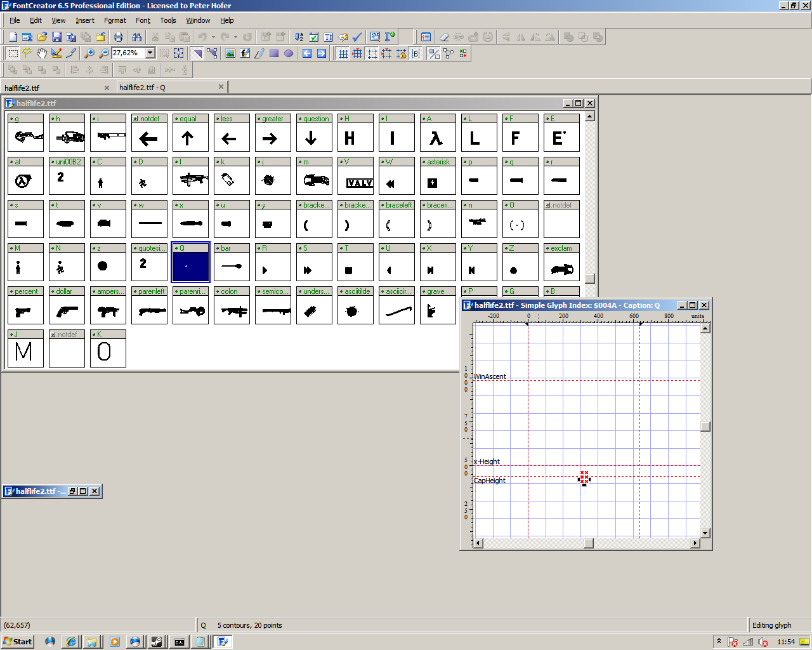Click the New font icon
The height and width of the screenshot is (650, 812).
pos(12,37)
